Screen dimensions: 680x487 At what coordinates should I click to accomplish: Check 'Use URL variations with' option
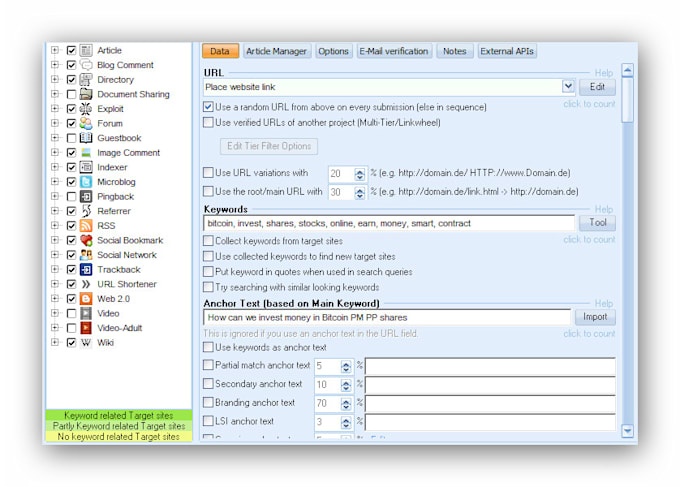coord(208,173)
